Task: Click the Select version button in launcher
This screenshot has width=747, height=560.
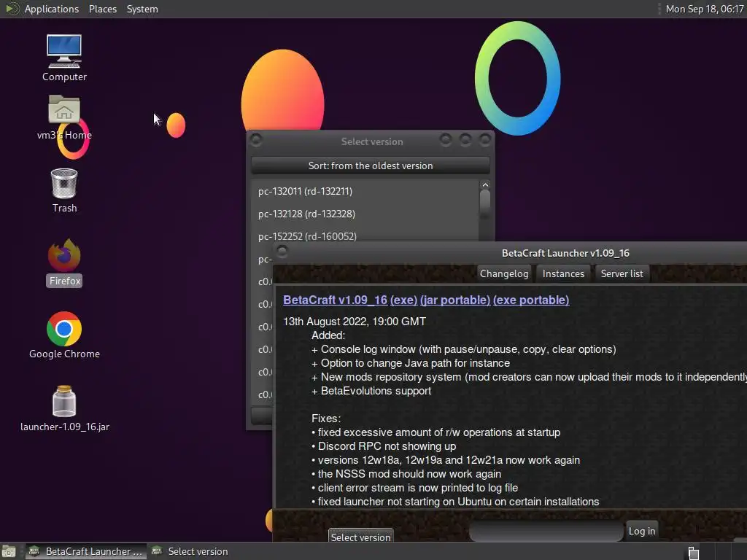Action: tap(360, 536)
